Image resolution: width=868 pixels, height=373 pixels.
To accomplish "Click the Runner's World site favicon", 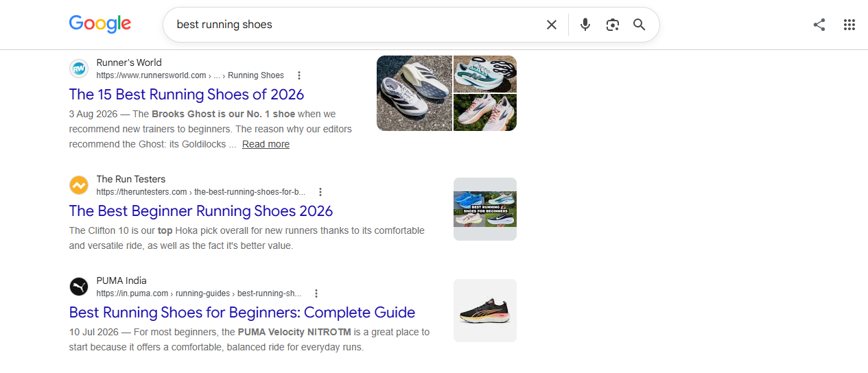I will (x=79, y=69).
